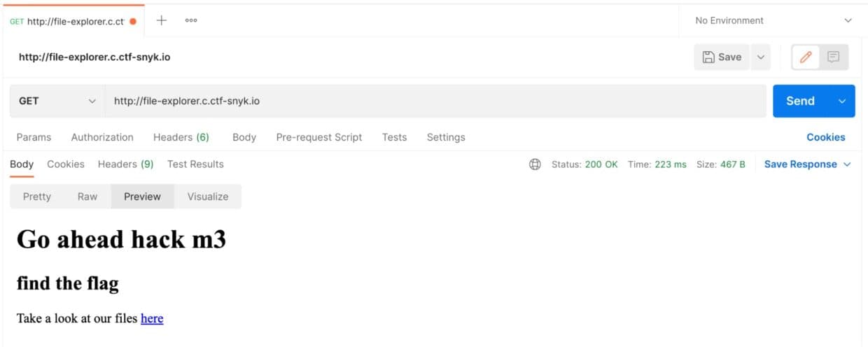
Task: Click the pencil edit mode icon
Action: pyautogui.click(x=806, y=57)
